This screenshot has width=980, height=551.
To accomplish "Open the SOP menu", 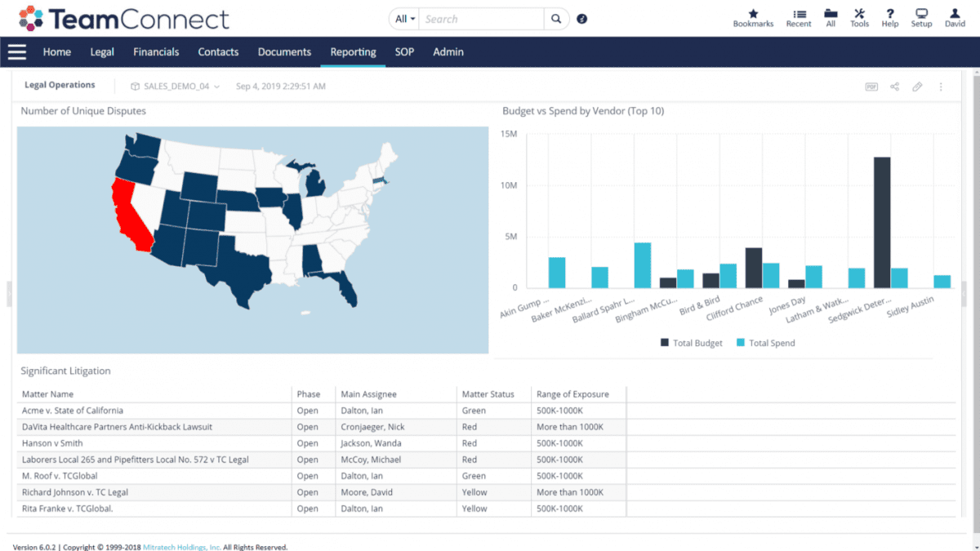I will [404, 51].
